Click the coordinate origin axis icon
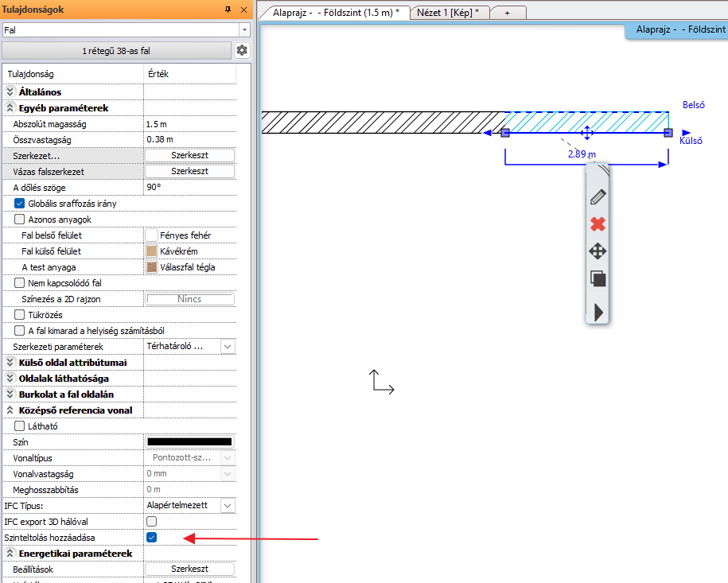This screenshot has height=583, width=728. (382, 382)
